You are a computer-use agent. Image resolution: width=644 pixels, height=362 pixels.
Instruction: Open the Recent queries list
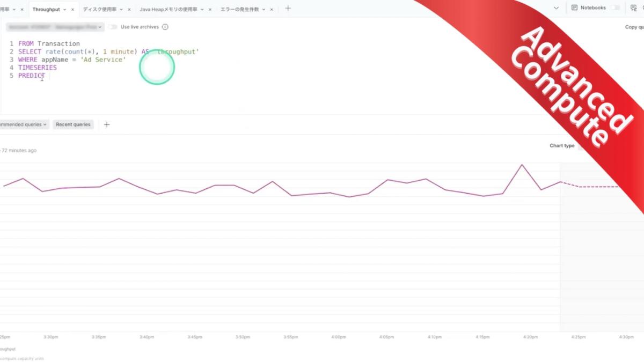pos(73,124)
